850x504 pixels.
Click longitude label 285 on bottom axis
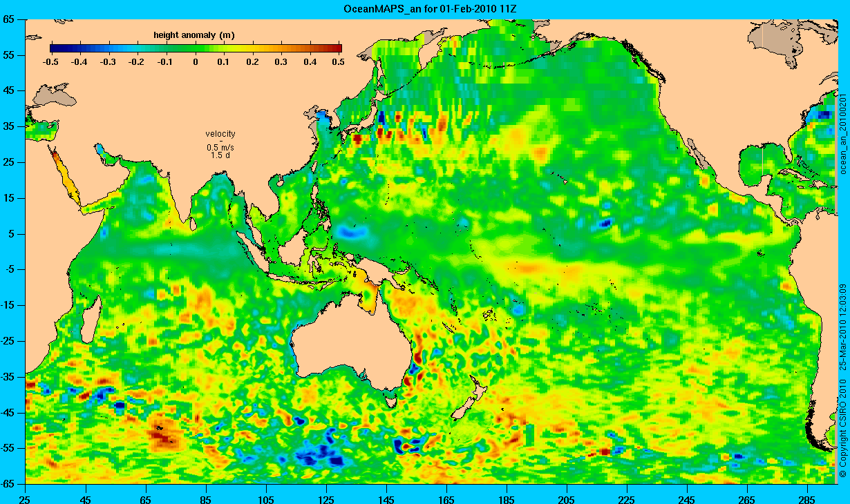click(x=807, y=498)
